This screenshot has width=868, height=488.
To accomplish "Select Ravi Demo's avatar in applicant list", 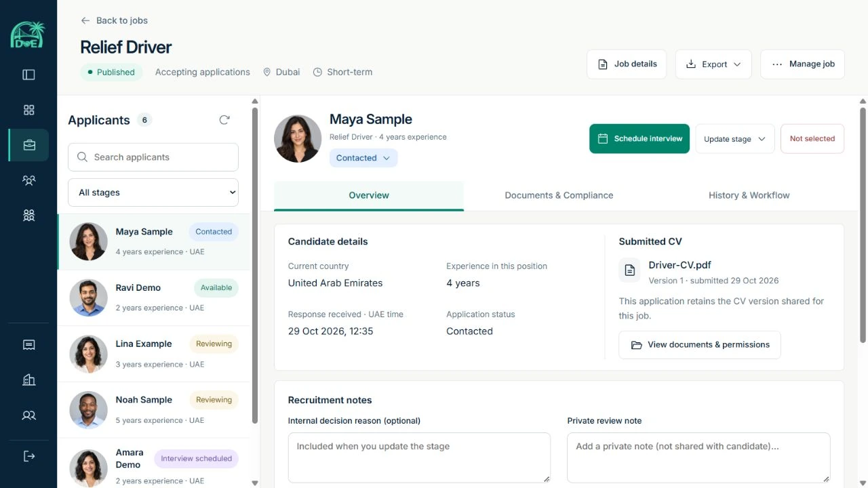I will tap(88, 298).
